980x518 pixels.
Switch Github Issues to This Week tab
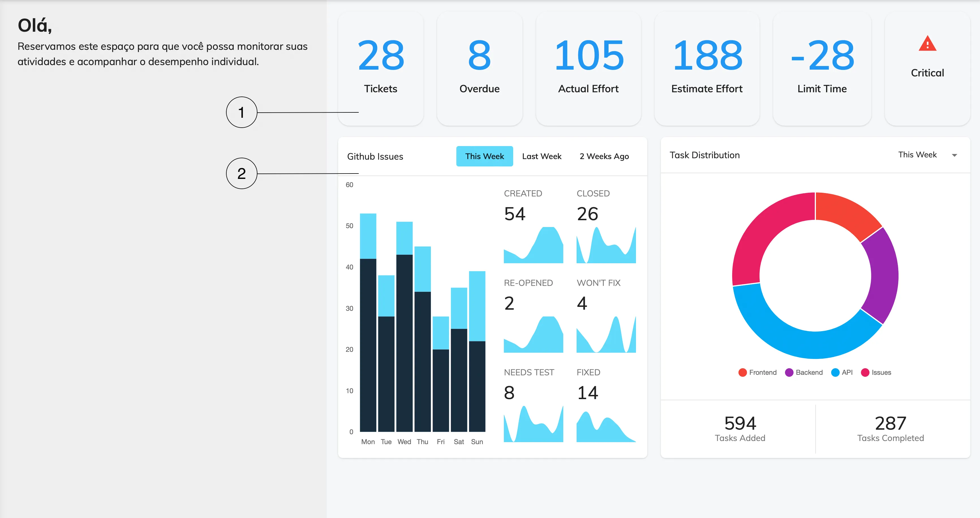click(484, 156)
